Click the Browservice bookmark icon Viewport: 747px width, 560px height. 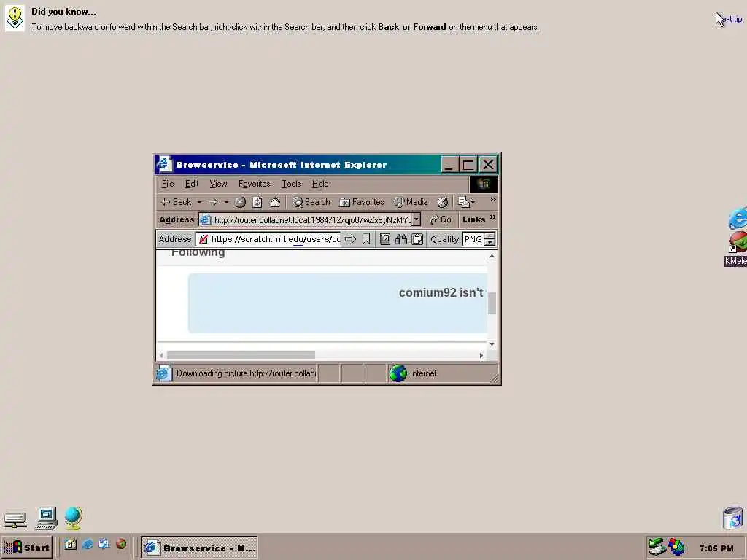point(366,239)
